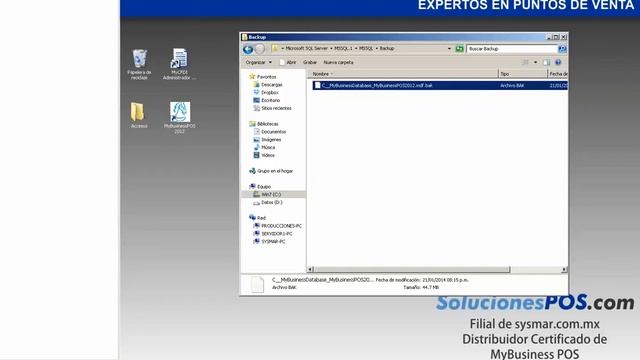
Task: Open the Papelera de reciclaje desktop icon
Action: pos(139,64)
